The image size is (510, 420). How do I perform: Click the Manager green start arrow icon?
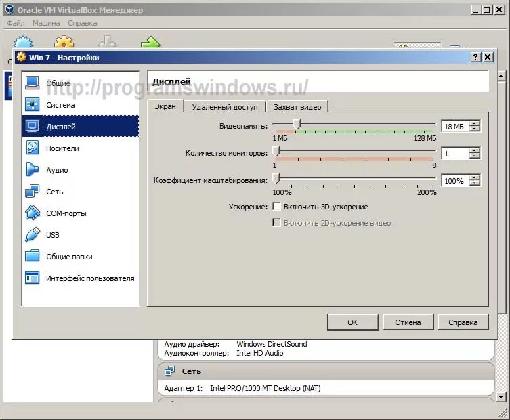point(150,42)
